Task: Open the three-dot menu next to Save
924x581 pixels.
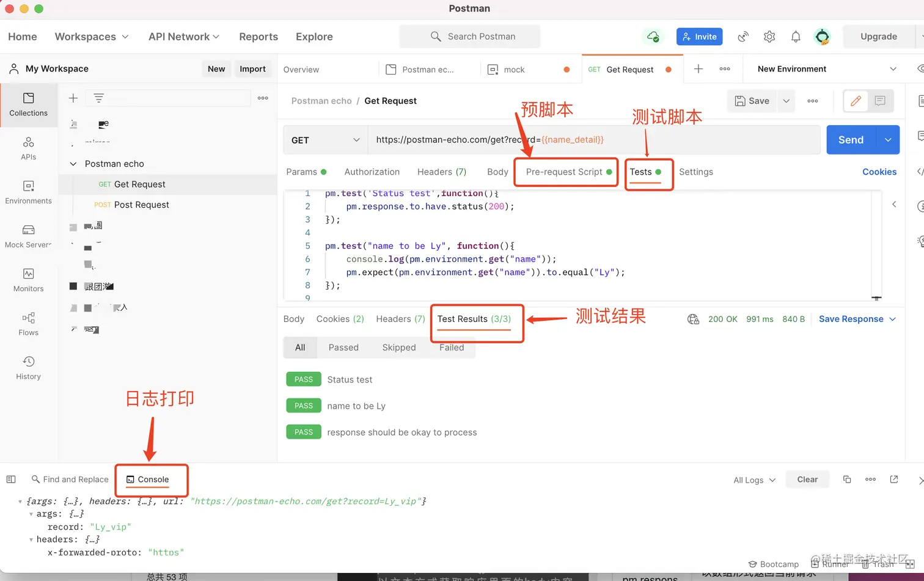Action: (x=813, y=101)
